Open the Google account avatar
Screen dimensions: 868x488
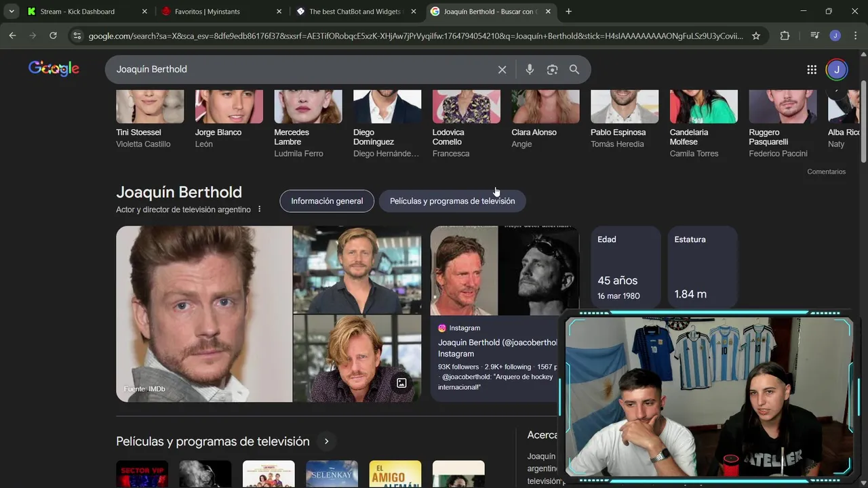pos(837,69)
